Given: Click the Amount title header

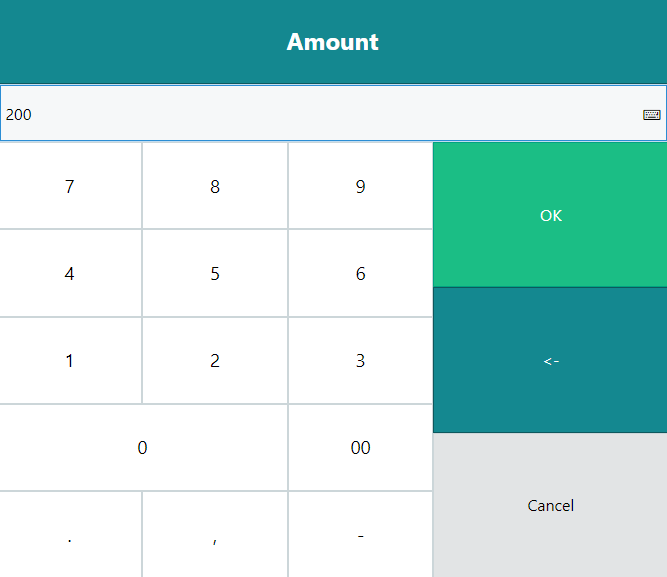Looking at the screenshot, I should click(333, 42).
